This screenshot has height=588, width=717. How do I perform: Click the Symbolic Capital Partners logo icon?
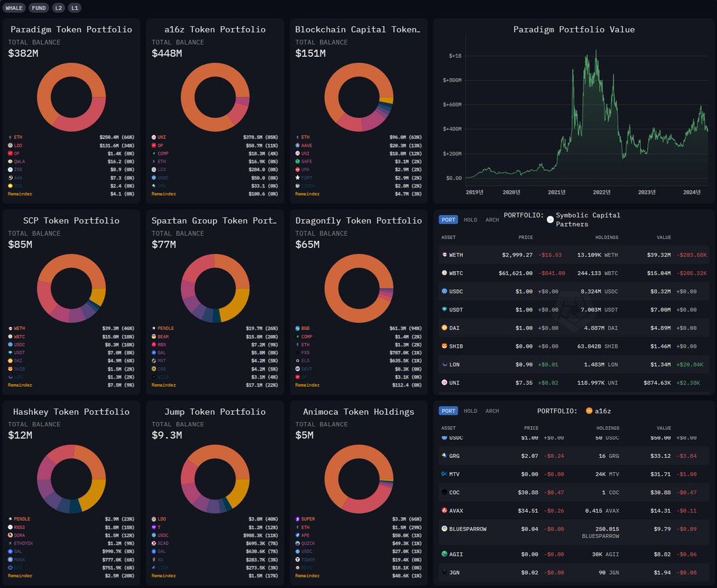tap(550, 220)
